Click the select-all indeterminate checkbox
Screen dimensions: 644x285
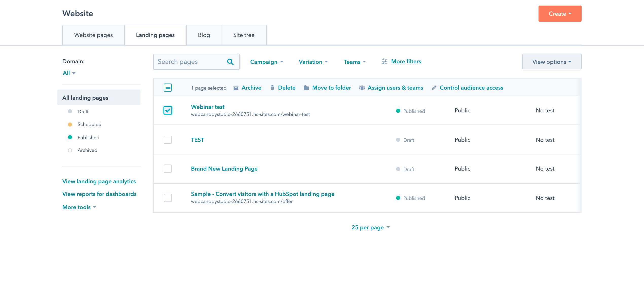168,88
